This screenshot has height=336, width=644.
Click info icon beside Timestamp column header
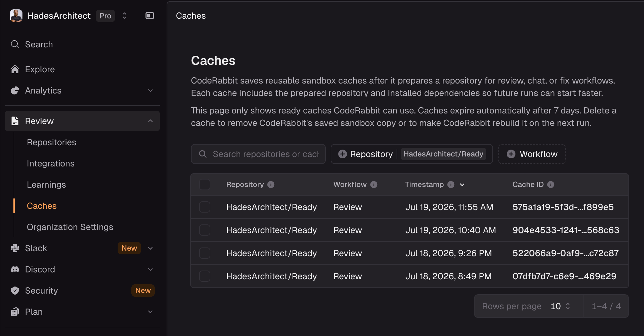[x=451, y=185]
